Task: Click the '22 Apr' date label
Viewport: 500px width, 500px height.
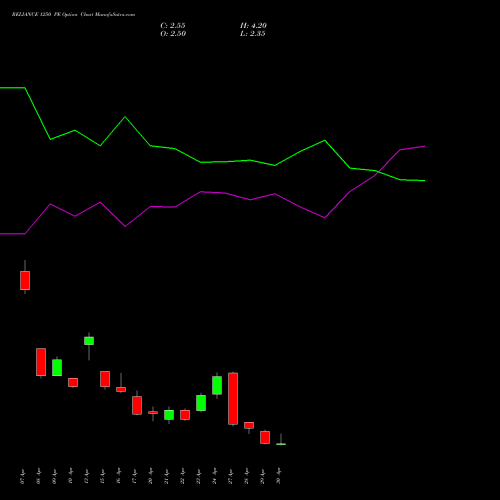Action: pyautogui.click(x=183, y=476)
